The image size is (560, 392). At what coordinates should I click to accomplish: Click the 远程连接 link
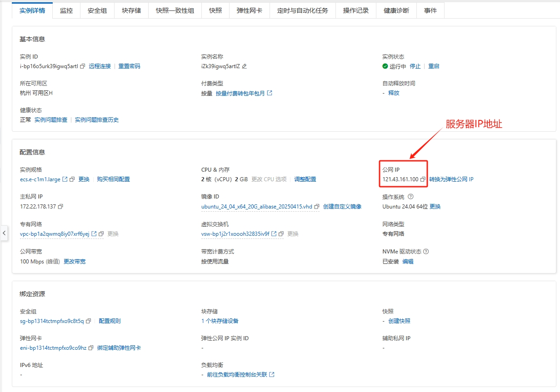click(100, 66)
